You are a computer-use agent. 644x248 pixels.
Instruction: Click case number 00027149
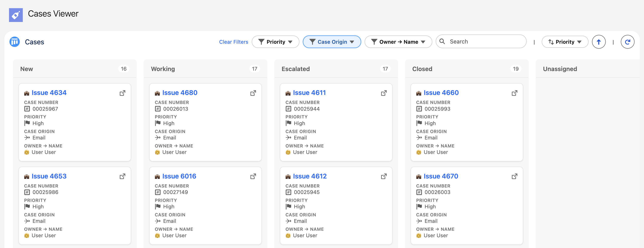(175, 192)
